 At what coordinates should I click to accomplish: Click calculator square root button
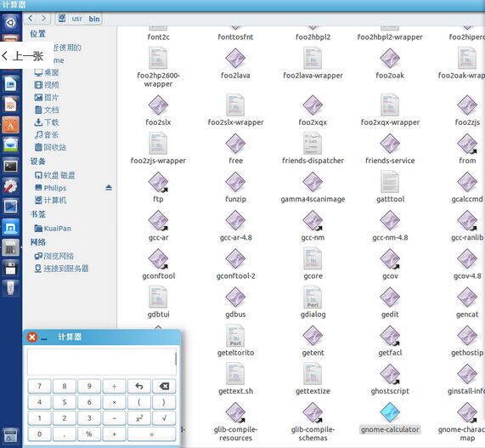coord(164,418)
